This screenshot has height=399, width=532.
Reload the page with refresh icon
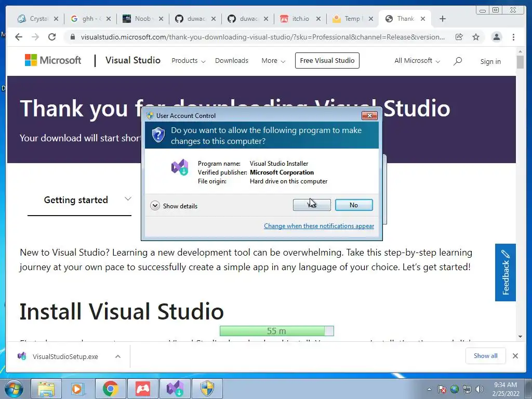[x=52, y=37]
